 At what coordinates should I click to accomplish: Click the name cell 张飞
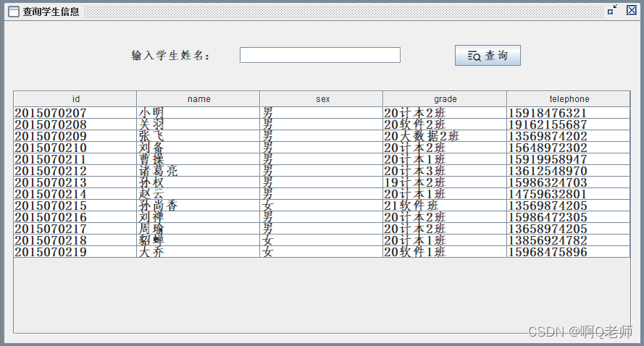coord(198,136)
